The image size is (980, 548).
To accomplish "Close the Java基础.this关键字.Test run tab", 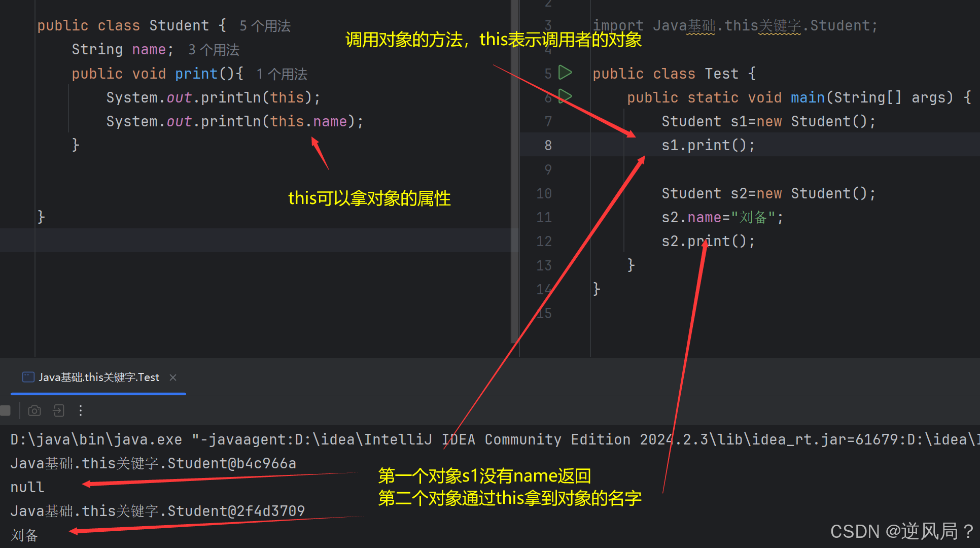I will coord(173,378).
